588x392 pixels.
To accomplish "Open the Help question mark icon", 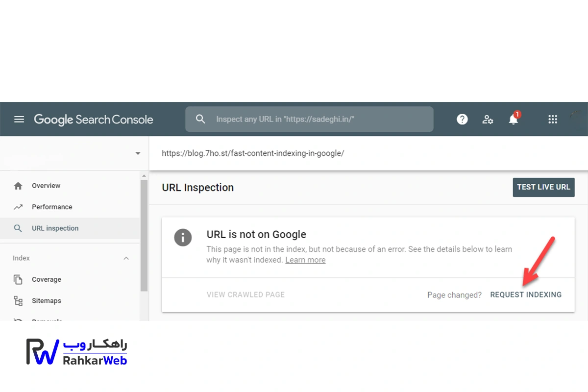I will click(462, 119).
